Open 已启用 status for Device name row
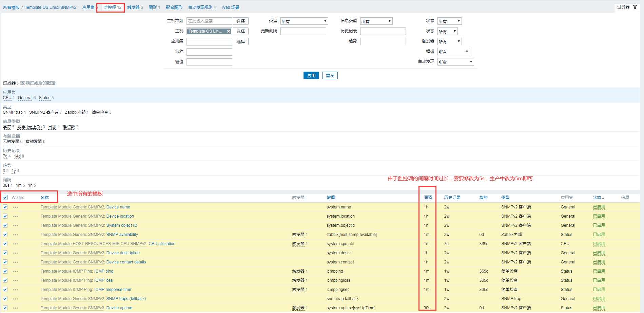 tap(599, 207)
